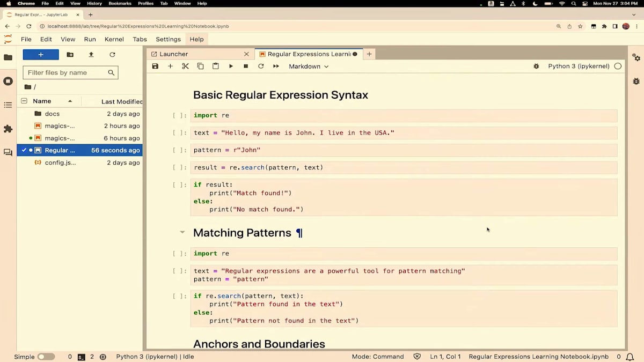
Task: Paste cell from clipboard icon
Action: pyautogui.click(x=215, y=67)
